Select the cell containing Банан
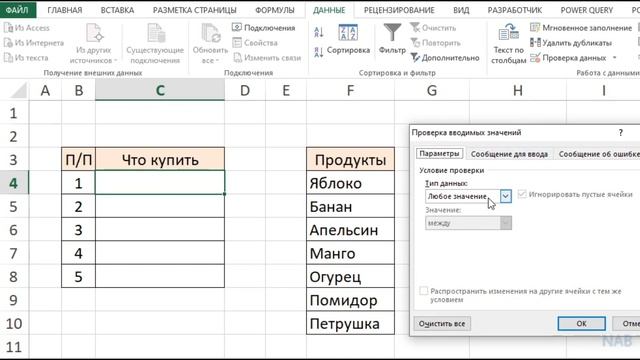The height and width of the screenshot is (360, 640). 350,207
